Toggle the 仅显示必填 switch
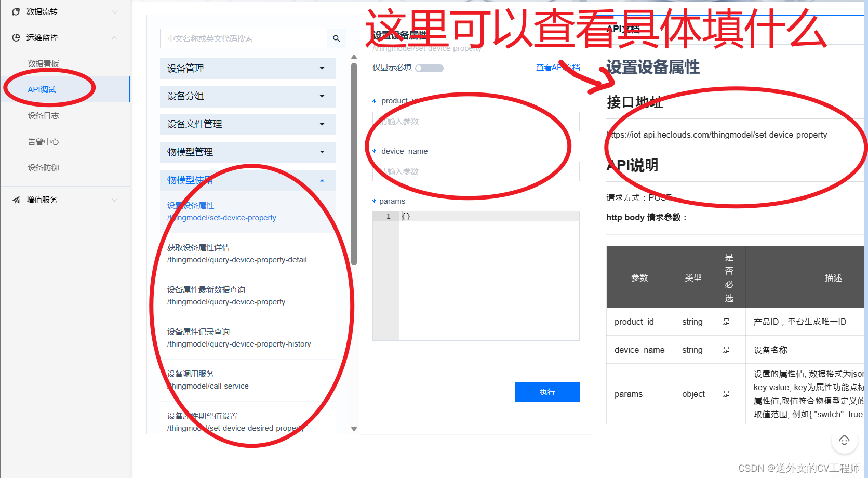Viewport: 868px width, 478px height. [x=430, y=68]
